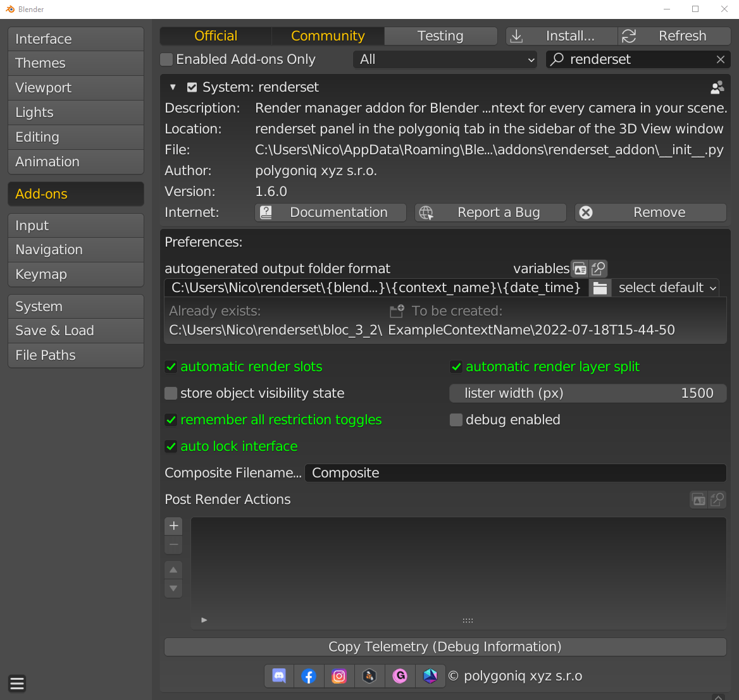Add a post render action with the plus button

(x=173, y=525)
